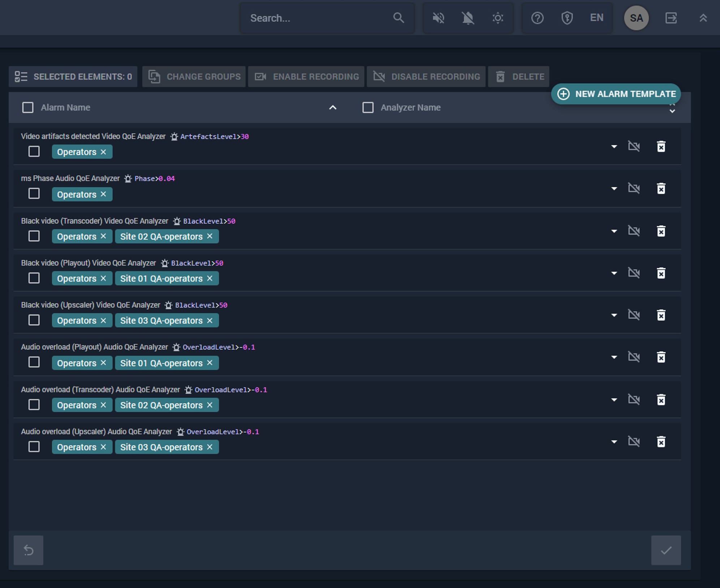The image size is (720, 588).
Task: Sort by Alarm Name ascending arrow
Action: click(x=333, y=108)
